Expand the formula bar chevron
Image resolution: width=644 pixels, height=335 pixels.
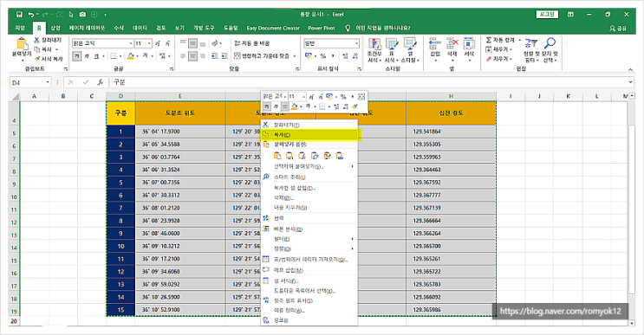[631, 82]
